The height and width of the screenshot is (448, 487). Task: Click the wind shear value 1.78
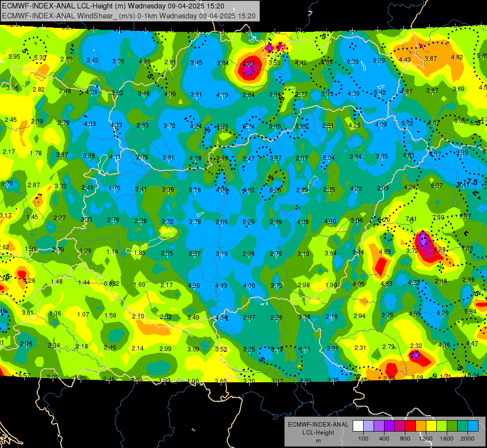(x=36, y=153)
